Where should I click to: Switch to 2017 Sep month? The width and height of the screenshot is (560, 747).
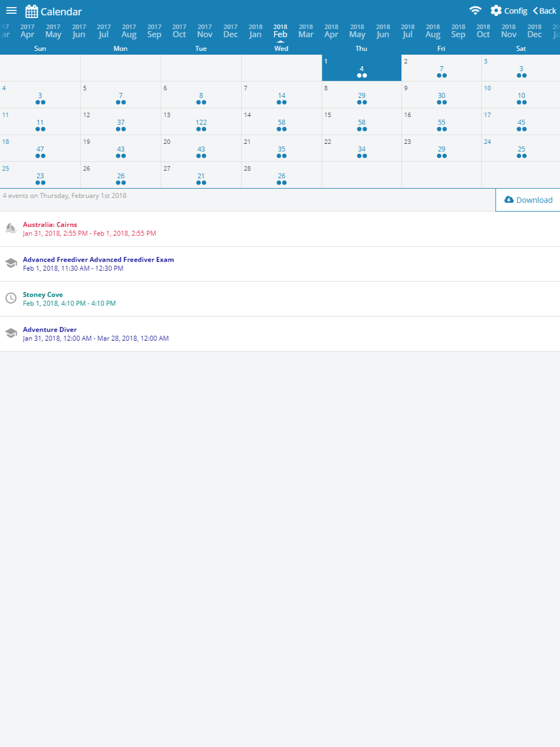154,31
